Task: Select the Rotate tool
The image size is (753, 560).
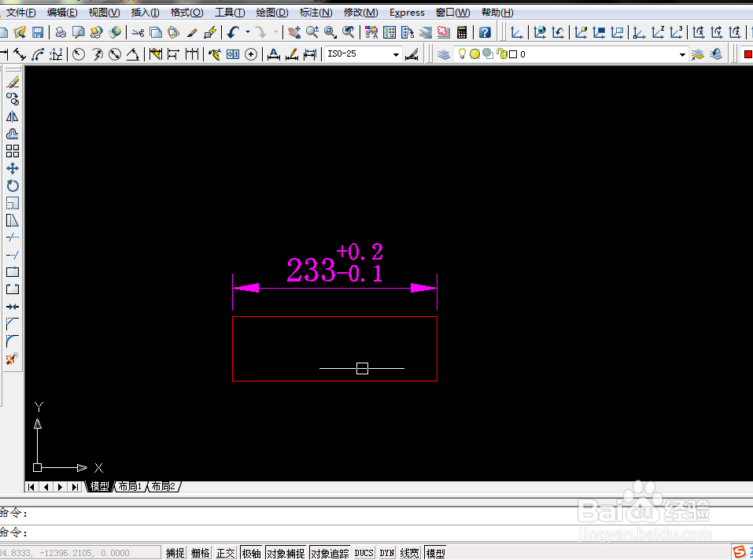Action: 13,186
